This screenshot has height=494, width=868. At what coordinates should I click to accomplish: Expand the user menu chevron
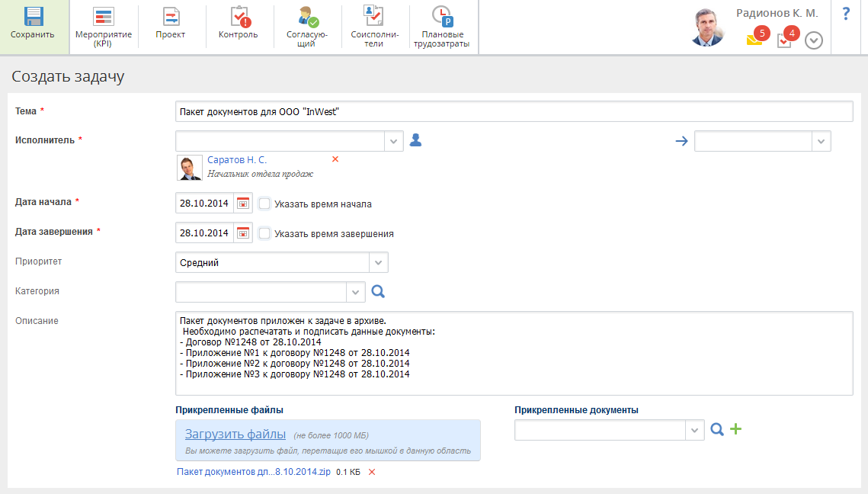[x=814, y=40]
